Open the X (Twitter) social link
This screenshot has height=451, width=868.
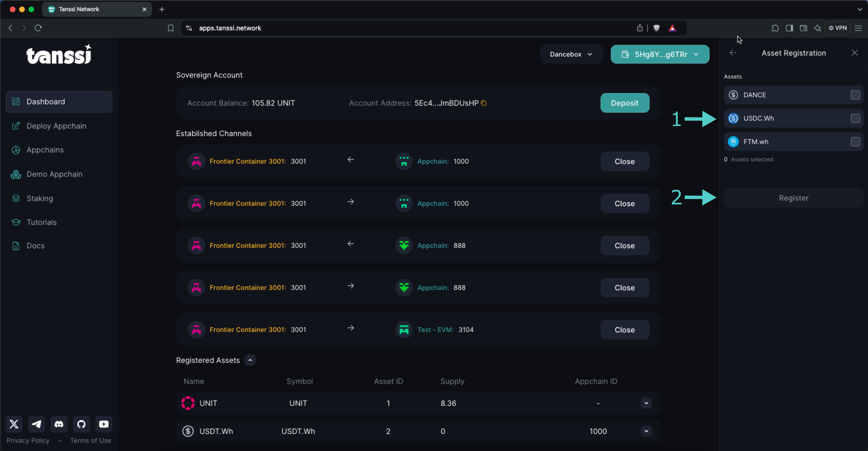pos(14,424)
